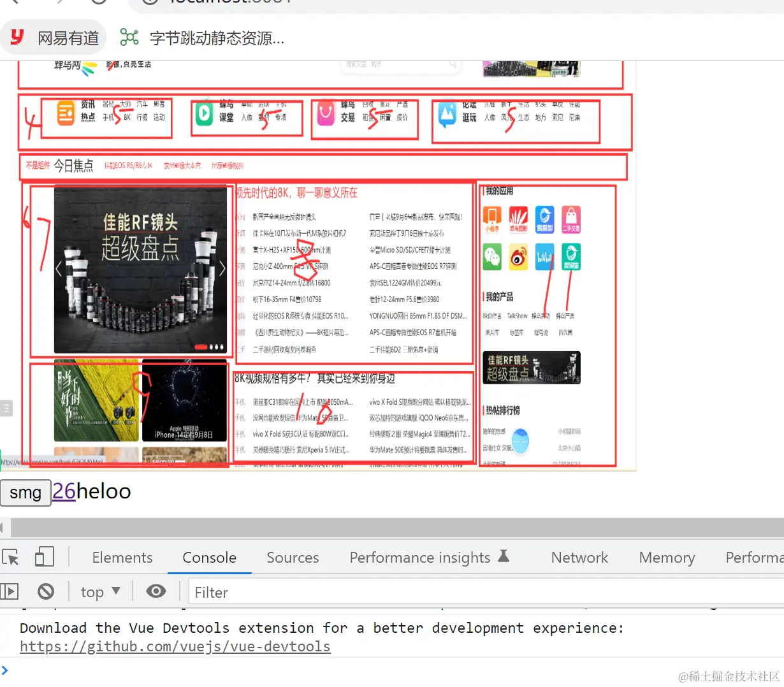Click the pink 蜂鸟交易 bag icon

[326, 114]
